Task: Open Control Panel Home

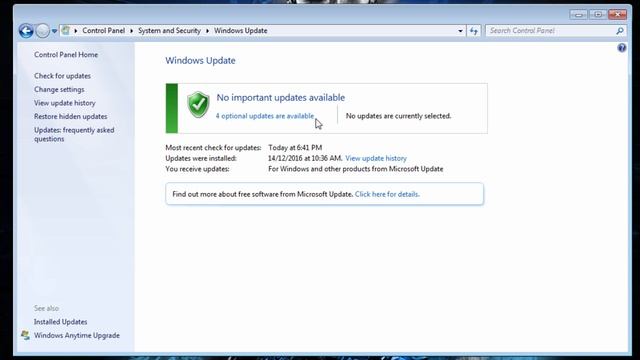Action: click(66, 55)
